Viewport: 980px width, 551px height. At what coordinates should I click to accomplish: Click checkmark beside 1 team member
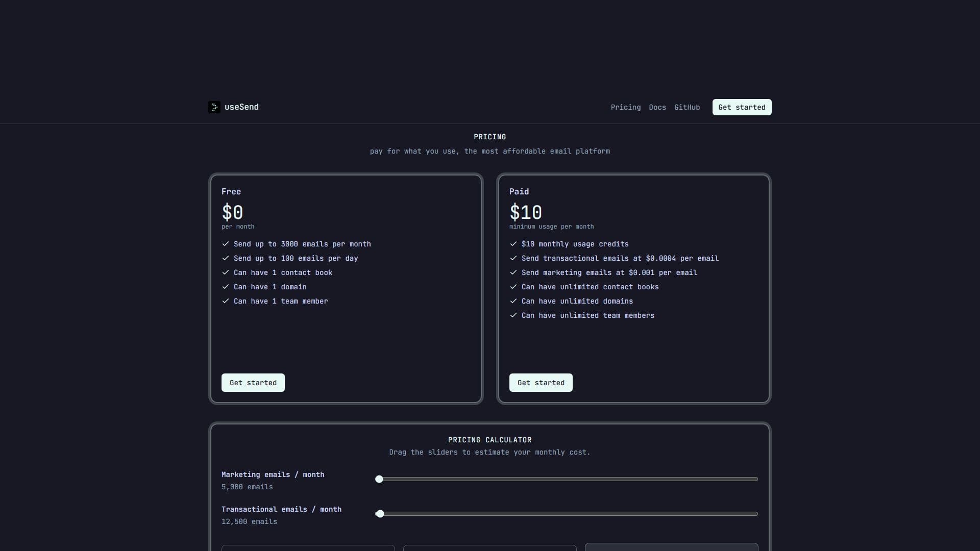point(226,301)
